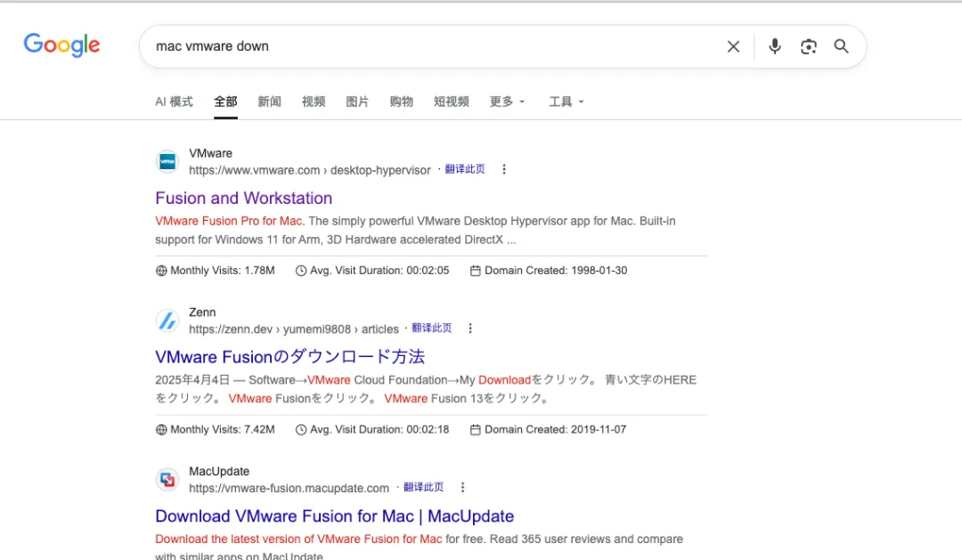Click 翻译此页 for the VMware result
The width and height of the screenshot is (962, 560).
click(x=464, y=169)
